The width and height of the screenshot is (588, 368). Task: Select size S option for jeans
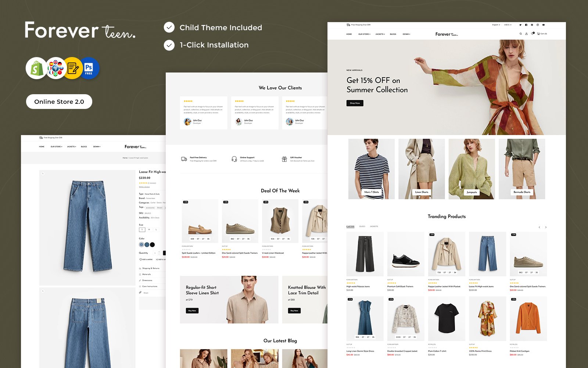click(x=142, y=230)
